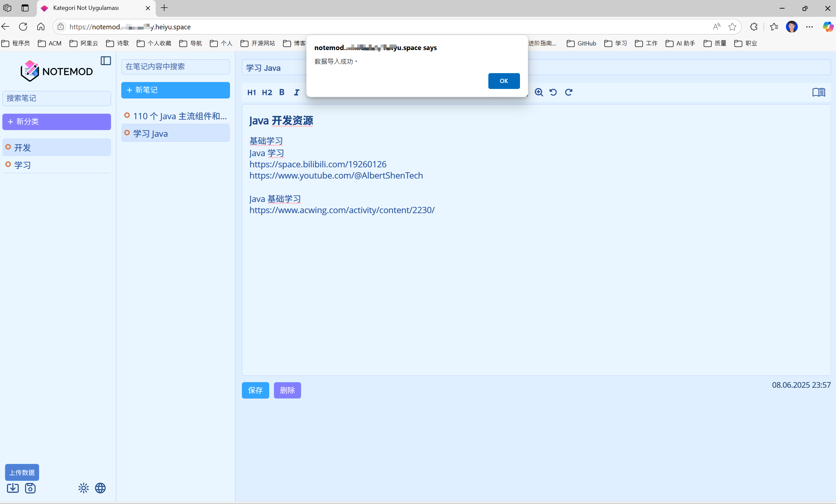The width and height of the screenshot is (836, 504).
Task: Click the H1 heading format icon
Action: [x=251, y=92]
